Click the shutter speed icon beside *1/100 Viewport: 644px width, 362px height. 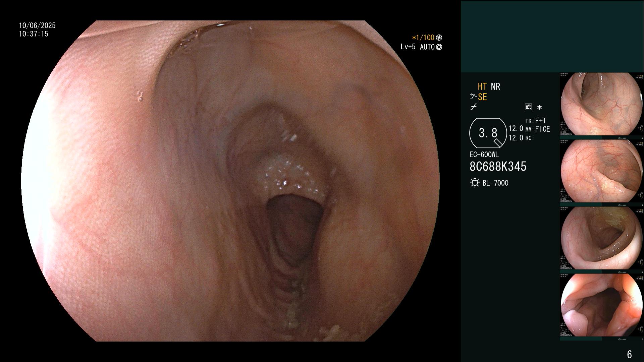tap(439, 38)
